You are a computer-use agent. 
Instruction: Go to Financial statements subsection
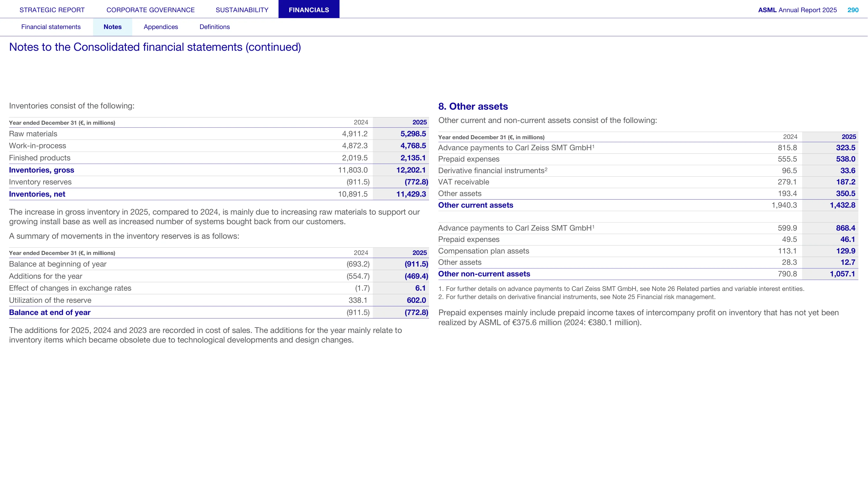point(51,27)
